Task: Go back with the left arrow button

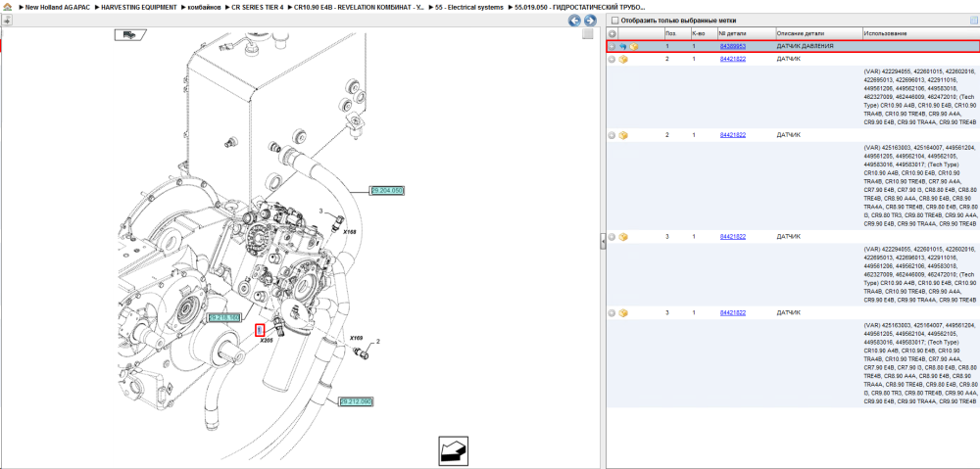Action: click(x=573, y=21)
